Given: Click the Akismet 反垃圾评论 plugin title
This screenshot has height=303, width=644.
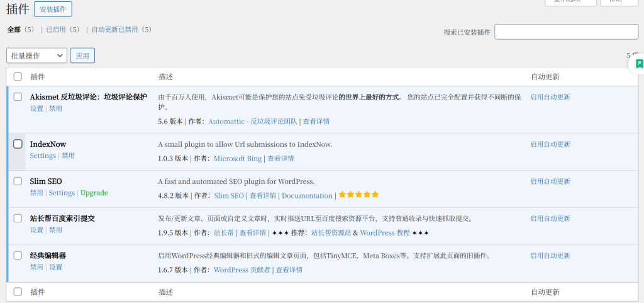Looking at the screenshot, I should [x=89, y=97].
